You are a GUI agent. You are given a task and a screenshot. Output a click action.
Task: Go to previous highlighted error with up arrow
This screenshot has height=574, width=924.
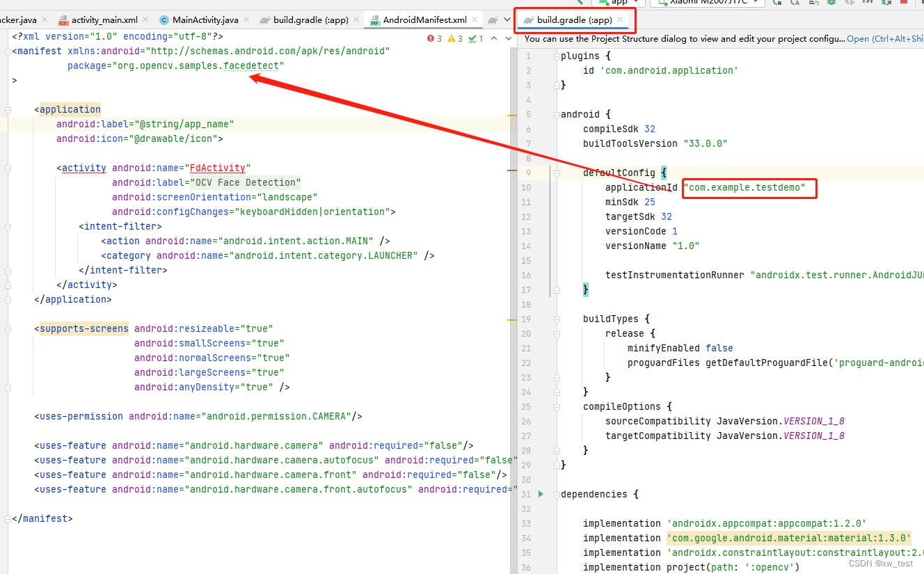click(493, 38)
